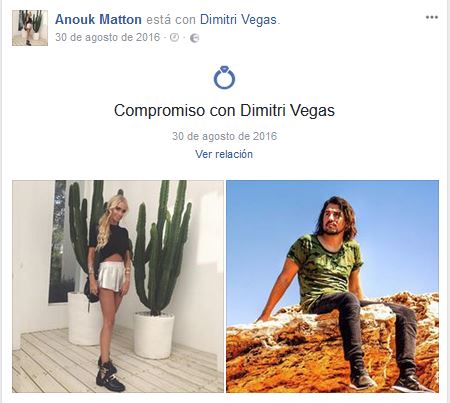The image size is (450, 403).
Task: Click the grey 'está con' text in header
Action: (171, 20)
